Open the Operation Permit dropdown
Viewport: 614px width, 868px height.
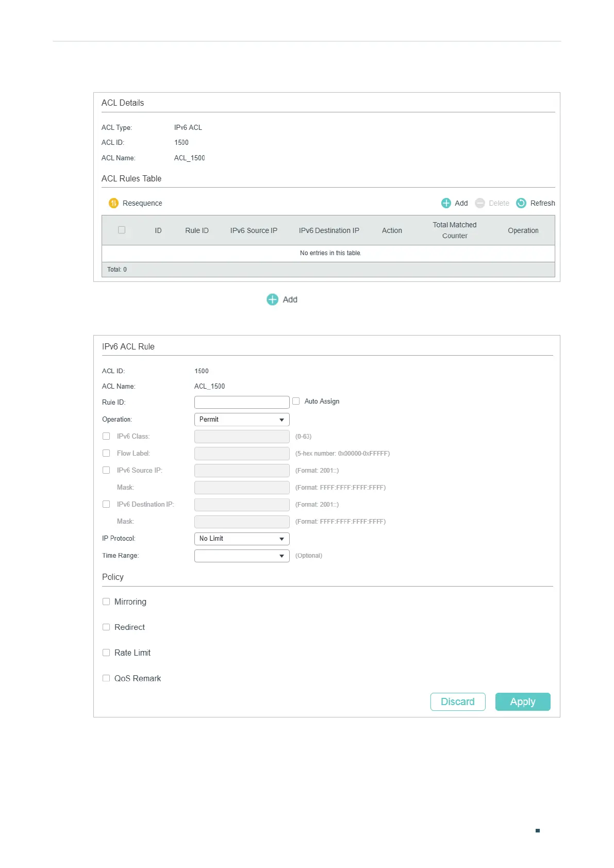click(x=242, y=420)
